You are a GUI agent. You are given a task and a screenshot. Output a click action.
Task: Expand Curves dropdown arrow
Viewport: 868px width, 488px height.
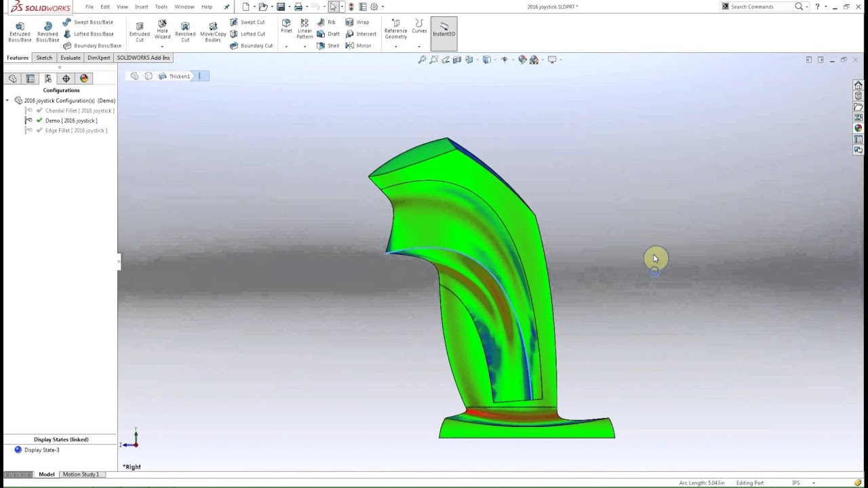click(x=419, y=46)
